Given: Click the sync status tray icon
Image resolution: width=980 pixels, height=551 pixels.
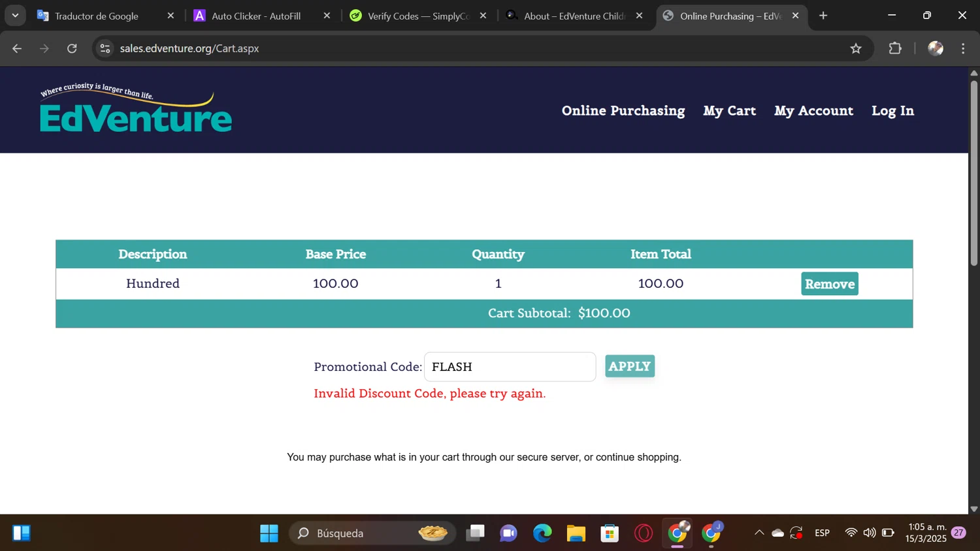Looking at the screenshot, I should [x=796, y=533].
